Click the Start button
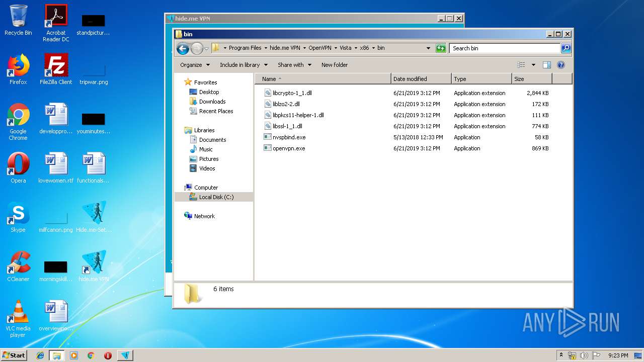Screen dimensions: 644x362 click(x=14, y=355)
